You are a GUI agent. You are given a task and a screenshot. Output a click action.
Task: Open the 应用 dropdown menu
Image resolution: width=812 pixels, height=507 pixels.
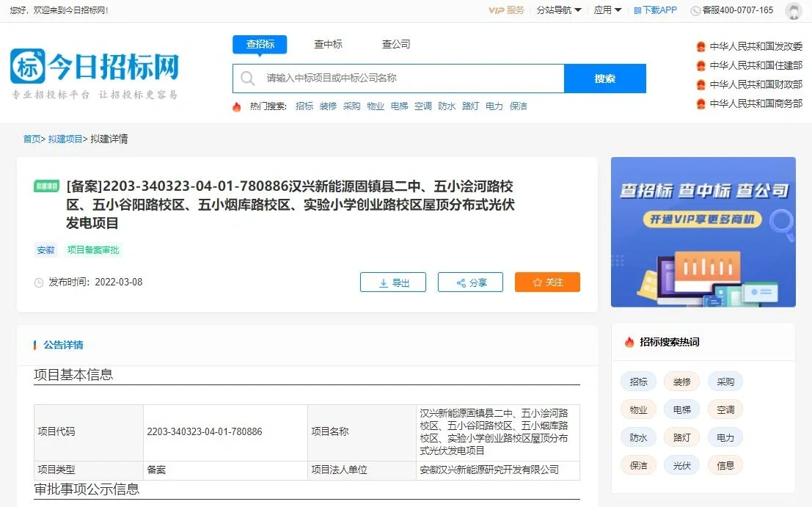click(x=605, y=10)
